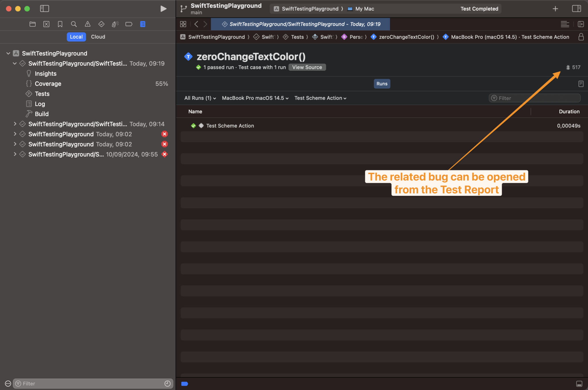Viewport: 588px width, 390px height.
Task: Open the Project navigator icon
Action: click(x=32, y=24)
